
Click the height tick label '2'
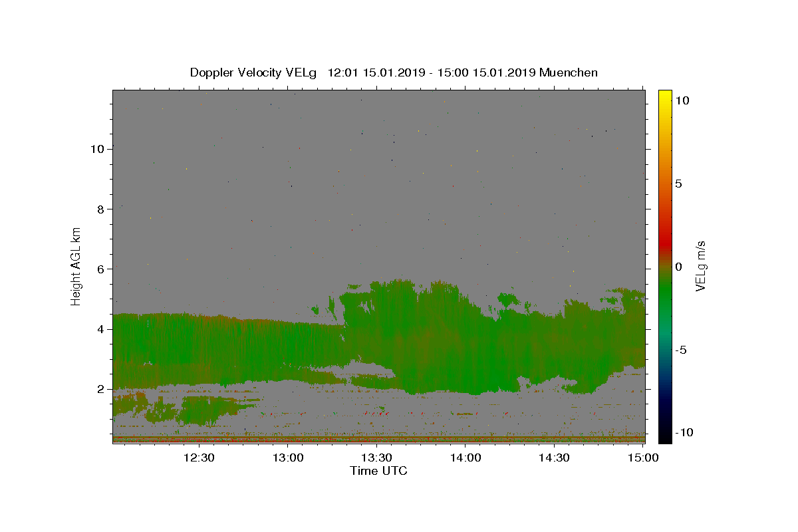point(101,389)
